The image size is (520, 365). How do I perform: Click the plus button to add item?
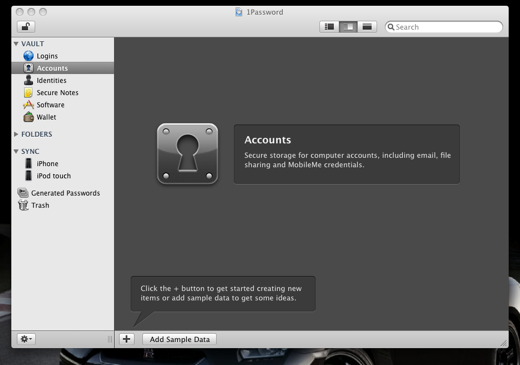pos(127,339)
